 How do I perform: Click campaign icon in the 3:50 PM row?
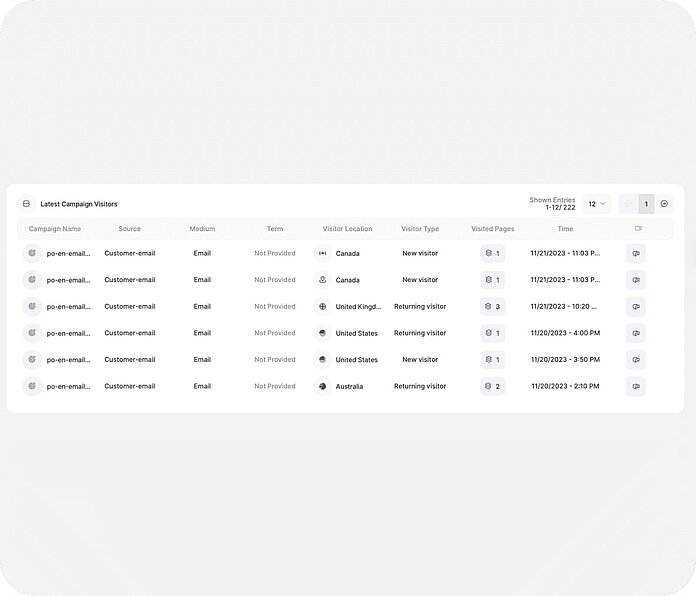(x=32, y=359)
